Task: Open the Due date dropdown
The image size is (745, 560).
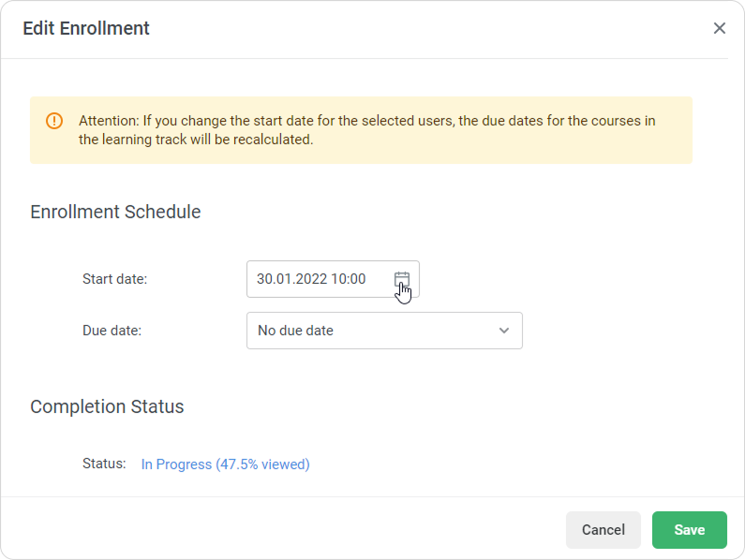Action: (384, 331)
